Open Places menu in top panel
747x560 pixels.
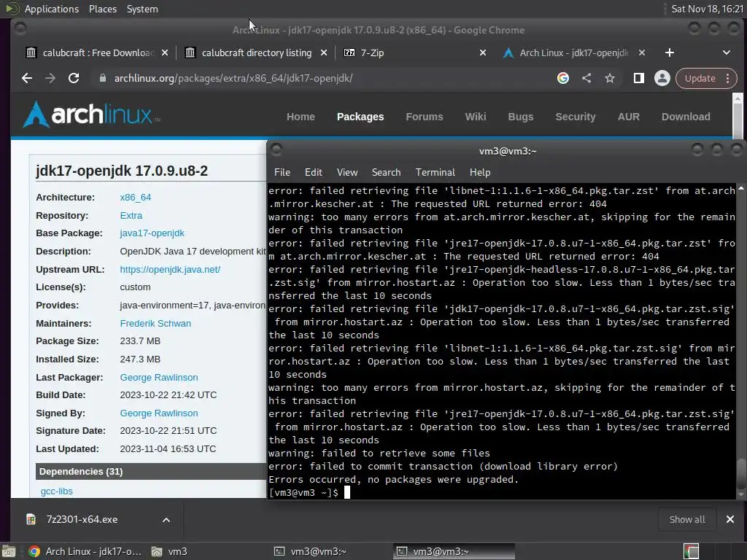(x=103, y=9)
